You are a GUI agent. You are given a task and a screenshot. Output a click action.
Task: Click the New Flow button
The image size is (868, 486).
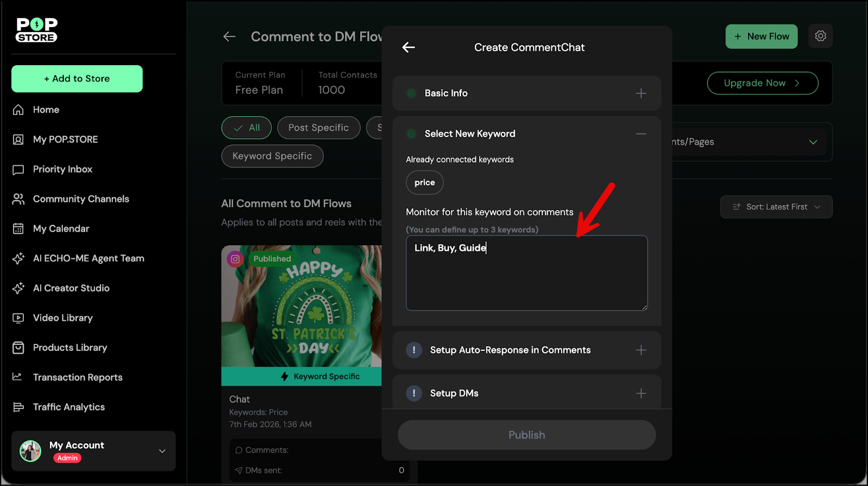(x=761, y=36)
